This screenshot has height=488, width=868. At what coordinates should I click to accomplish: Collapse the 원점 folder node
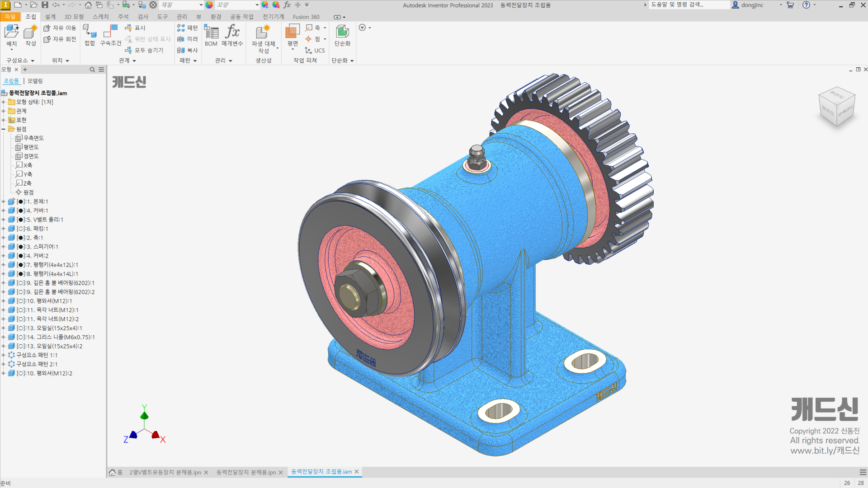3,129
